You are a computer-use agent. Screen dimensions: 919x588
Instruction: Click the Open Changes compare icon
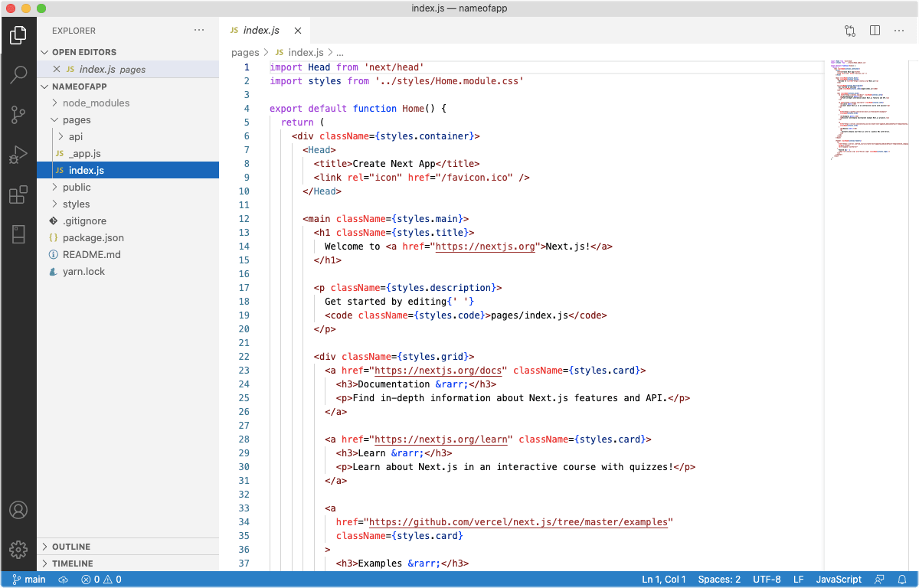(850, 31)
